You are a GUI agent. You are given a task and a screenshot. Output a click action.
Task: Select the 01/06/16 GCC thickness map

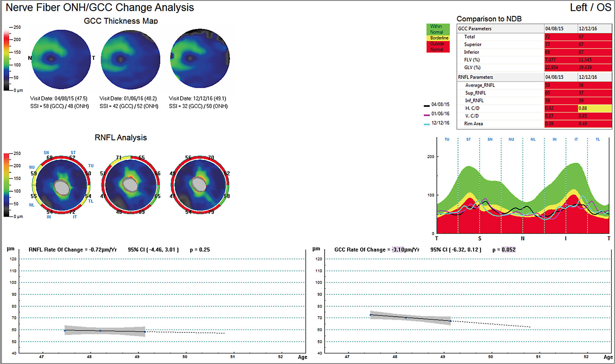click(x=130, y=59)
